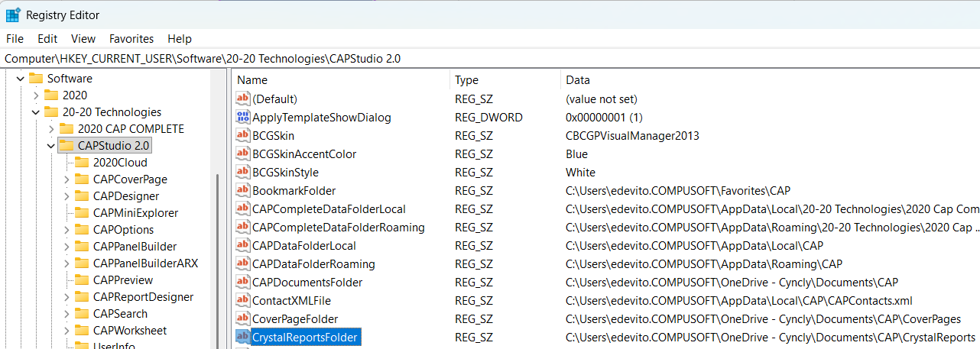Collapse the CAPStudio 2.0 key
This screenshot has height=349, width=980.
(x=50, y=146)
